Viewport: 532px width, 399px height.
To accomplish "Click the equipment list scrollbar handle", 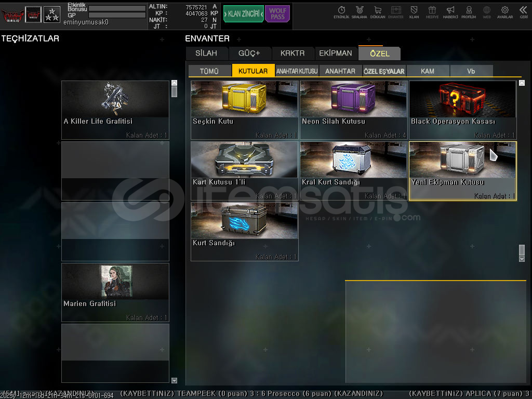I will pos(175,91).
